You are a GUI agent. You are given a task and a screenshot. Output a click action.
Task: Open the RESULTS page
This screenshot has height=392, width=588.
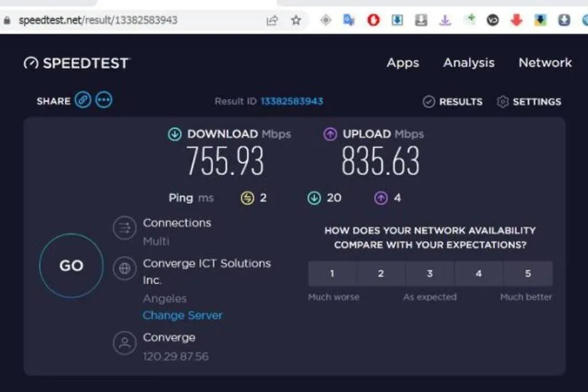coord(461,102)
